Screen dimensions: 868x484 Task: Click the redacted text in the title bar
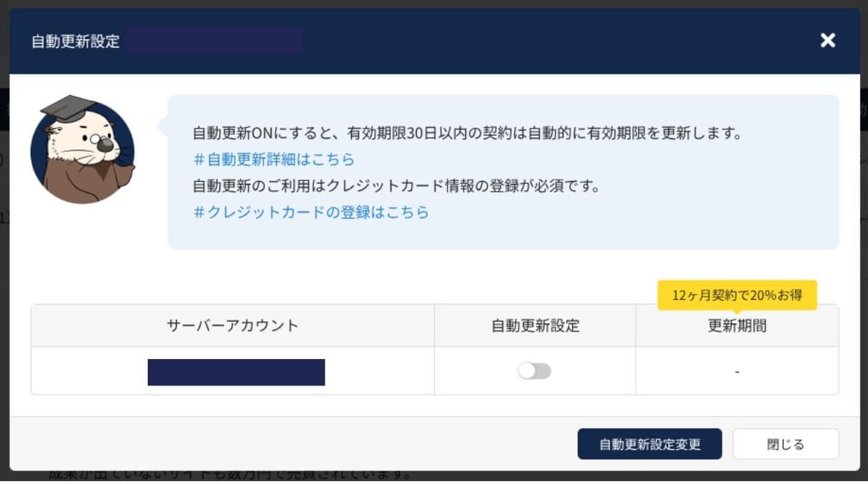(215, 41)
